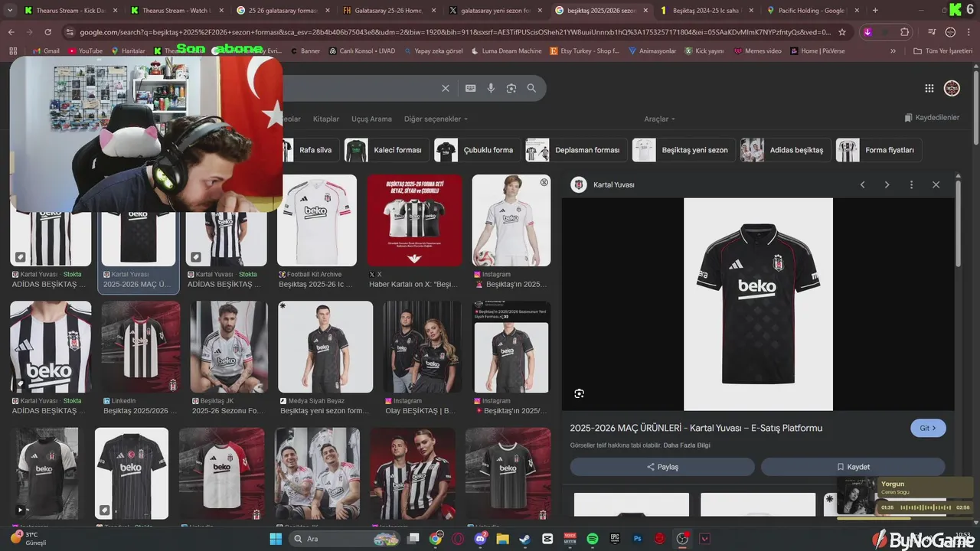Open the Daha Fazla Bilgi link
This screenshot has width=980, height=551.
(x=687, y=445)
